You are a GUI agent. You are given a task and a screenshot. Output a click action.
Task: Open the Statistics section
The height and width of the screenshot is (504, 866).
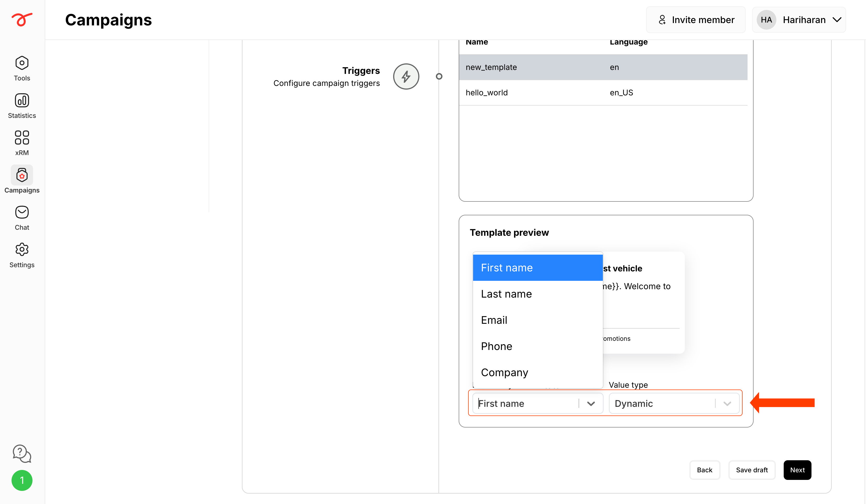click(x=22, y=106)
